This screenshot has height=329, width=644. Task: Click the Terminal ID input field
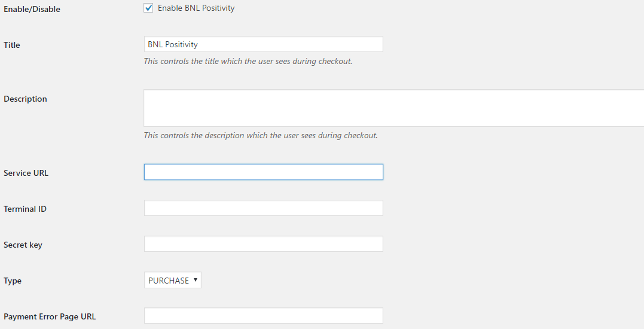tap(263, 208)
